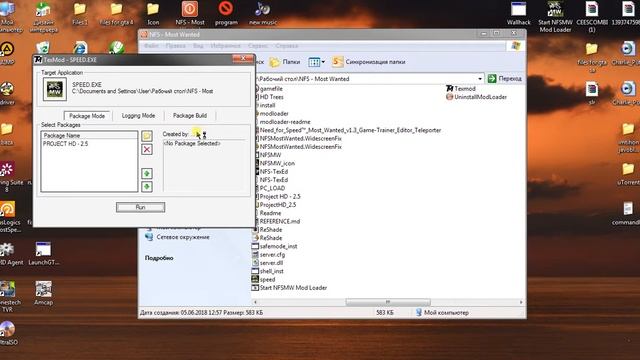640x360 pixels.
Task: Select the safemode_inst file
Action: [x=274, y=246]
